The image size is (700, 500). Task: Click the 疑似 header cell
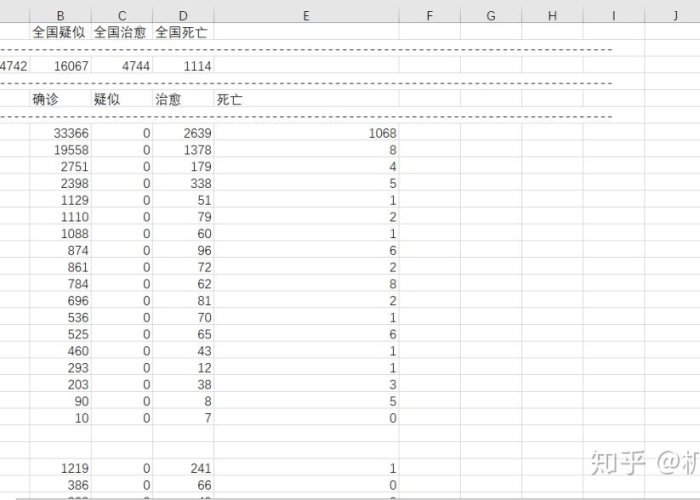click(122, 99)
